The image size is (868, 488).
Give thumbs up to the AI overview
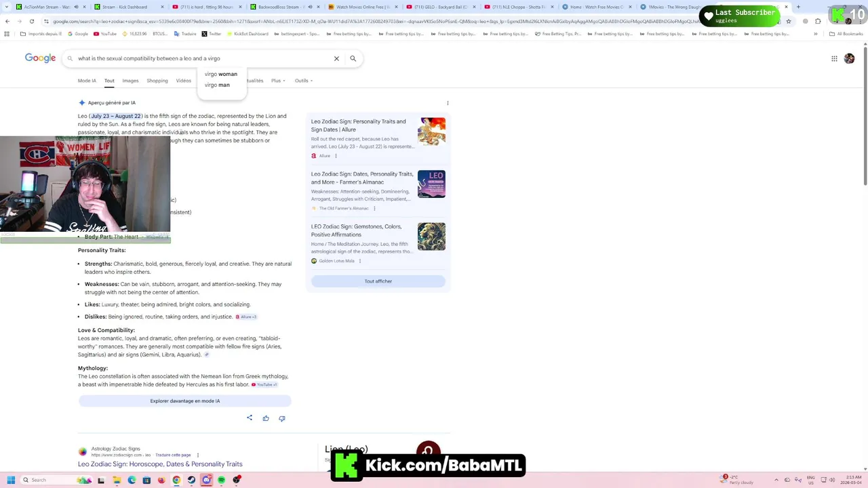point(266,418)
